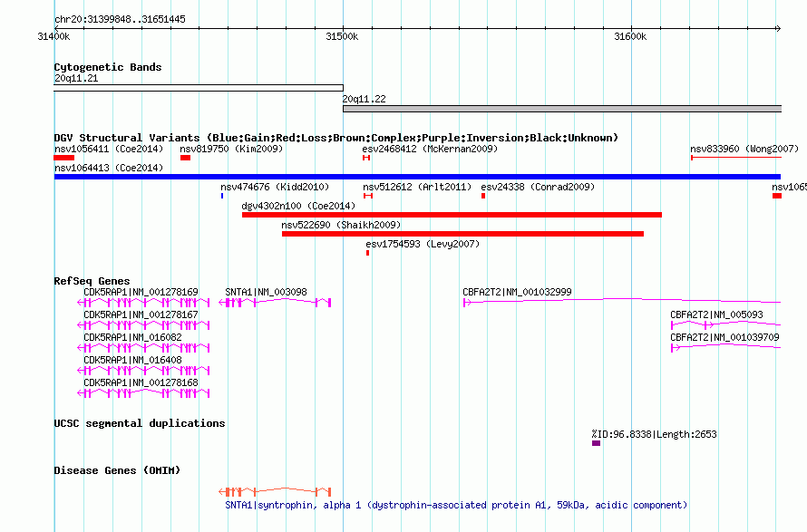This screenshot has width=807, height=532.
Task: Click the DGV Structural Variants track title
Action: click(x=336, y=138)
